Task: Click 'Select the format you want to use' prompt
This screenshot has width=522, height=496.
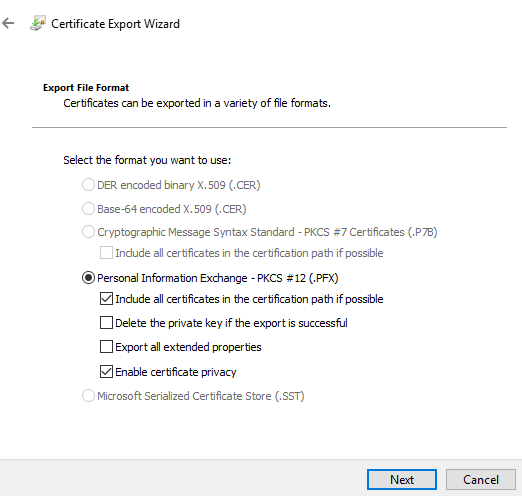Action: 147,160
